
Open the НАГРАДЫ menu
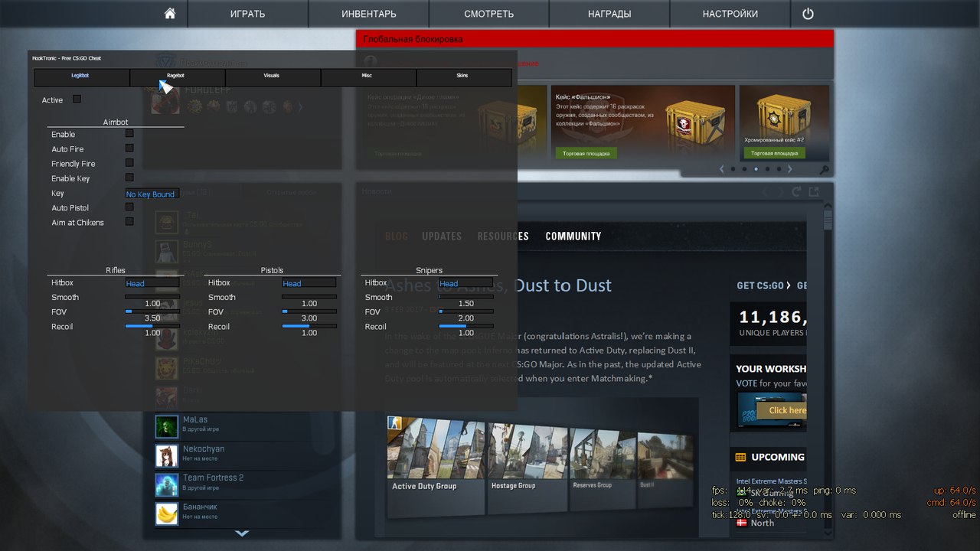tap(610, 14)
